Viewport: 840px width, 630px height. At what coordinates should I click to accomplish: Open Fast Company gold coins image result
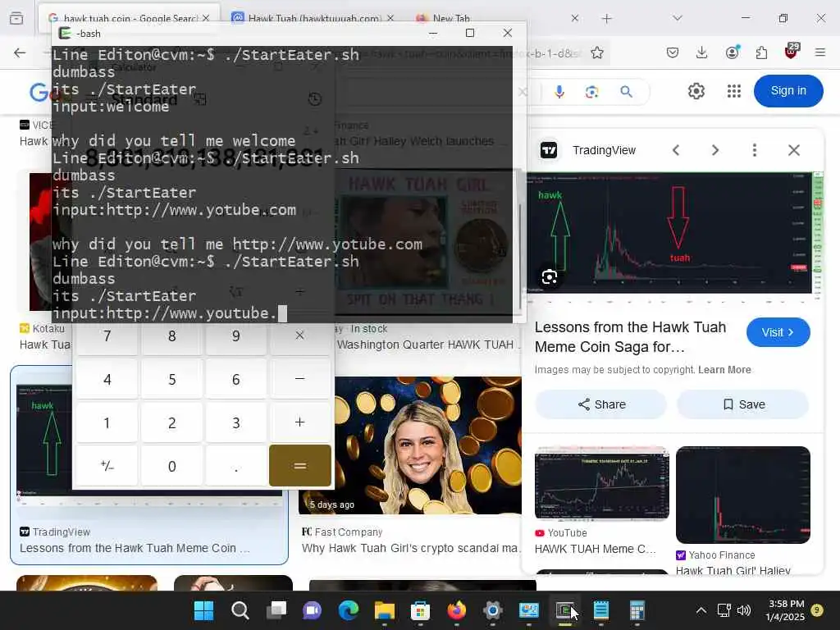coord(410,445)
